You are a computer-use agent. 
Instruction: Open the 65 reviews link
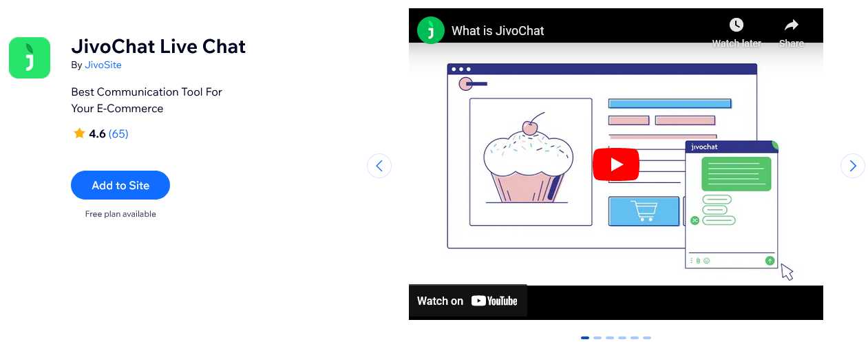pyautogui.click(x=118, y=133)
